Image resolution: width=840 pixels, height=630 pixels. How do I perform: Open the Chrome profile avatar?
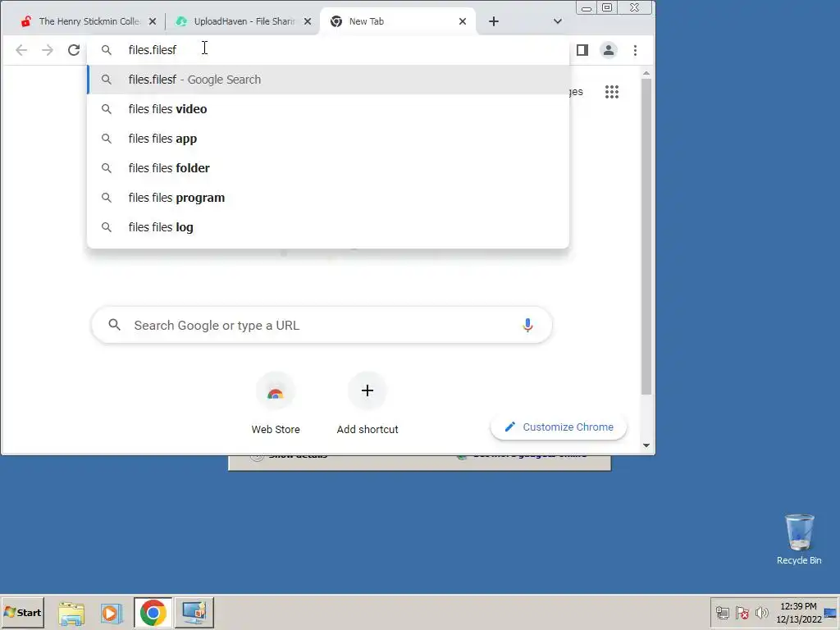tap(609, 50)
